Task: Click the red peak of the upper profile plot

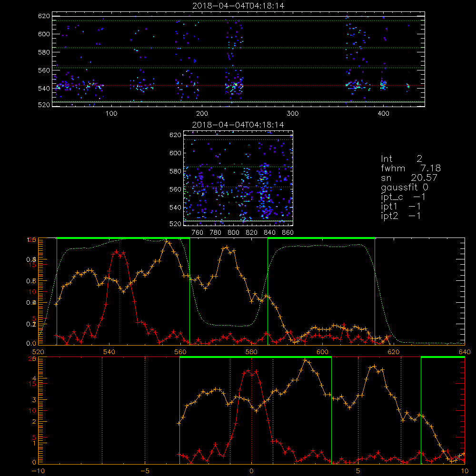Action: 117,252
